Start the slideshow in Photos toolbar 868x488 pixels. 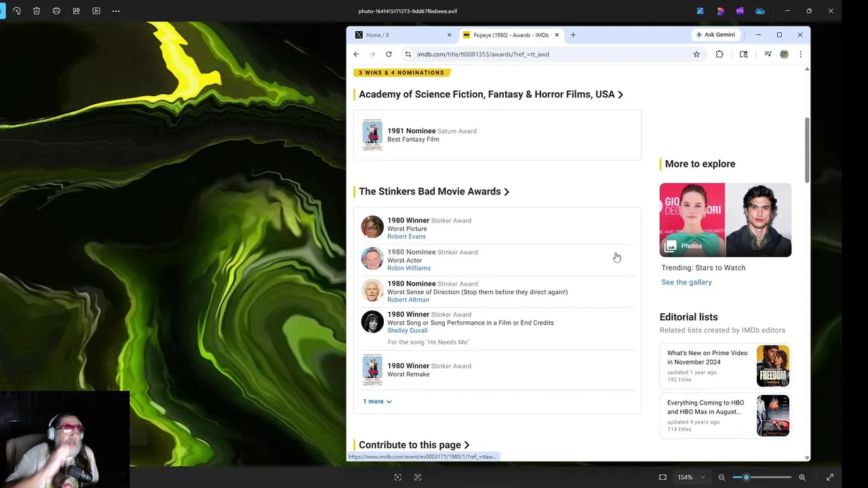[96, 11]
